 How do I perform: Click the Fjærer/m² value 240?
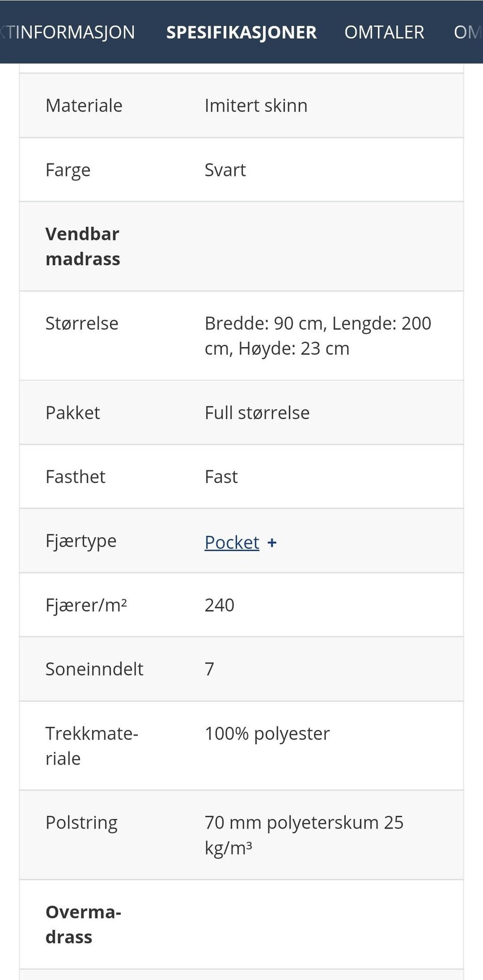(x=219, y=605)
